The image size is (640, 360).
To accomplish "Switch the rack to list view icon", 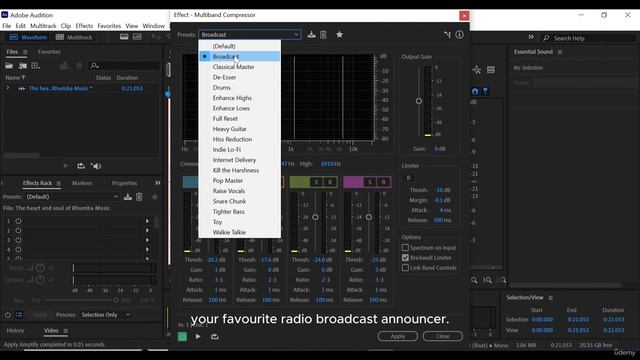I will (19, 315).
